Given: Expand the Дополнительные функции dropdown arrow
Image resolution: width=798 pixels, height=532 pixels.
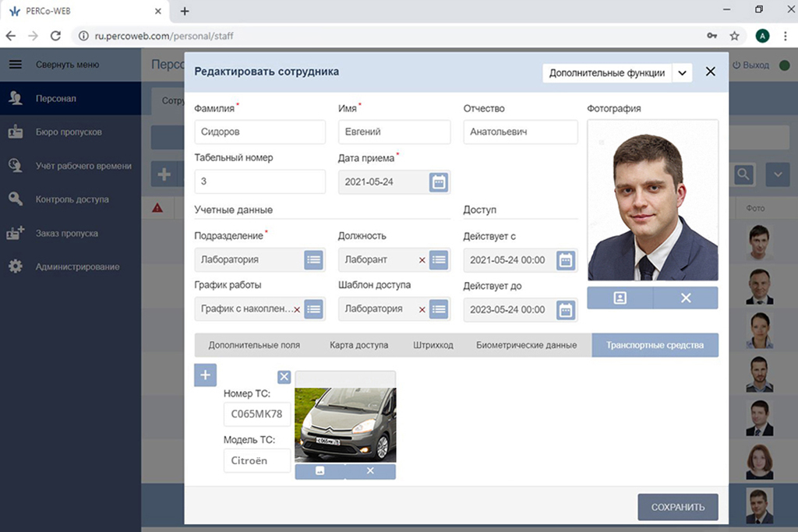Looking at the screenshot, I should [x=681, y=72].
